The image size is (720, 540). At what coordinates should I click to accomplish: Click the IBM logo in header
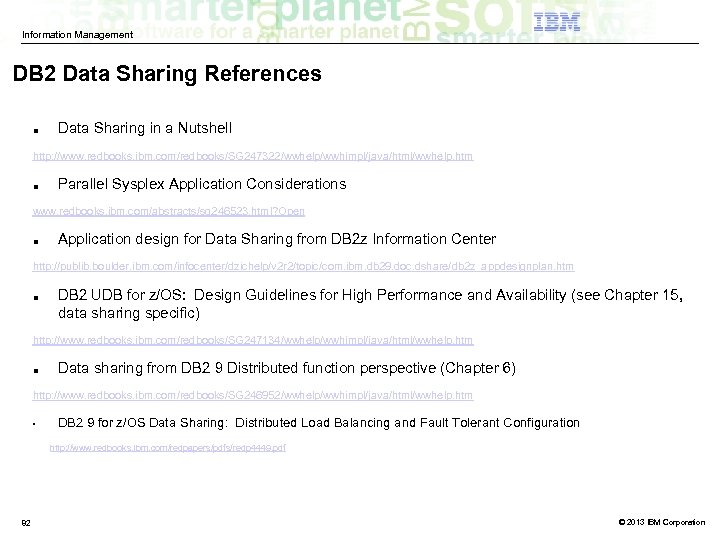557,22
